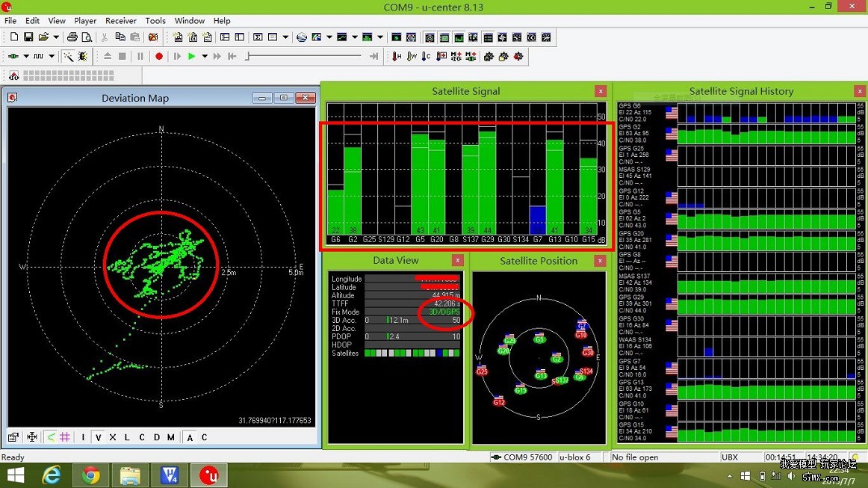Expand the Play speed dropdown arrow

(205, 56)
